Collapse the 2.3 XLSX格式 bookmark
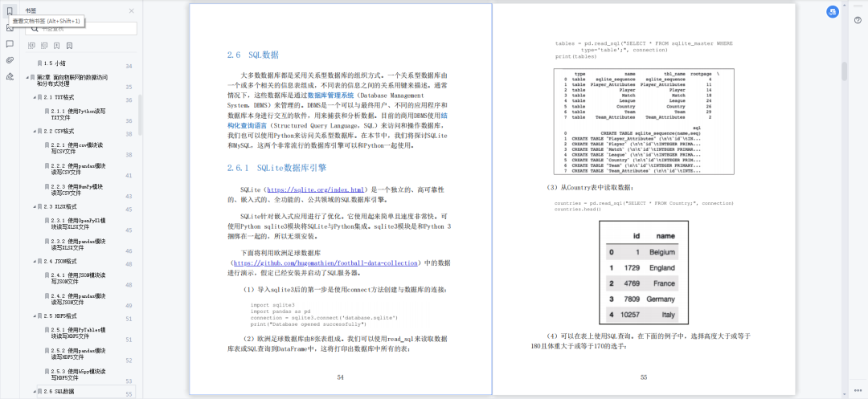868x399 pixels. 35,206
